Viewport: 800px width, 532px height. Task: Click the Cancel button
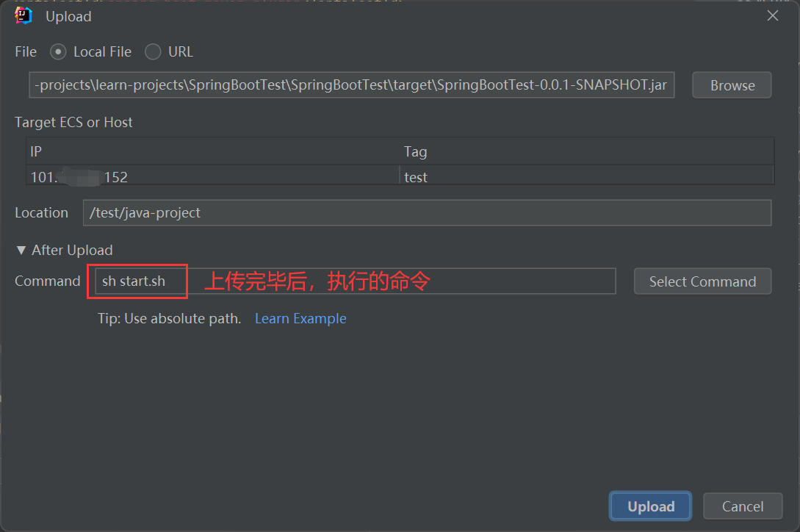[742, 506]
